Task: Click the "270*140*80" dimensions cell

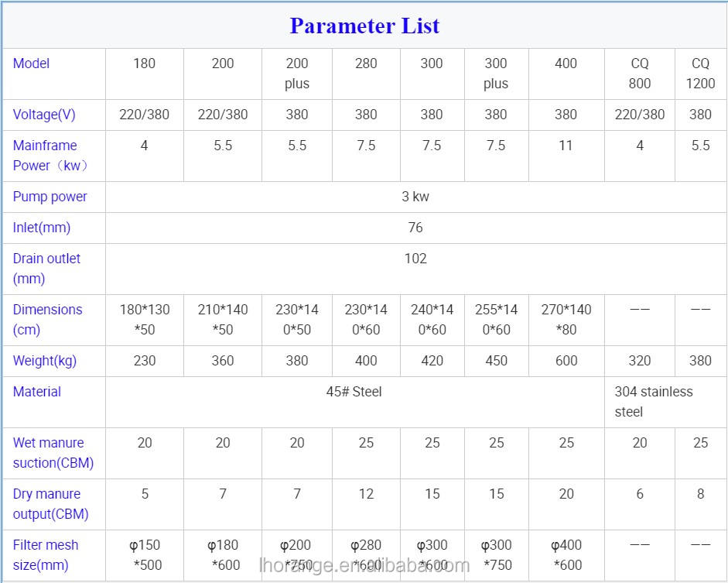Action: (566, 320)
